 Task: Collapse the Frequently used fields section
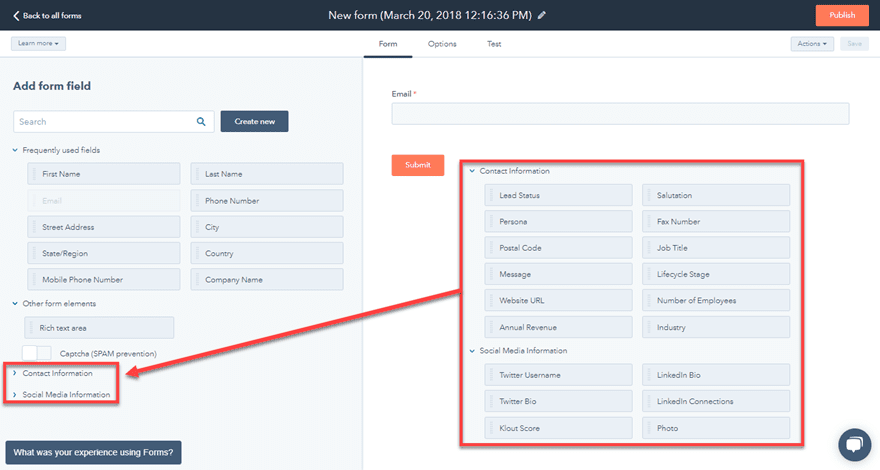pyautogui.click(x=15, y=150)
